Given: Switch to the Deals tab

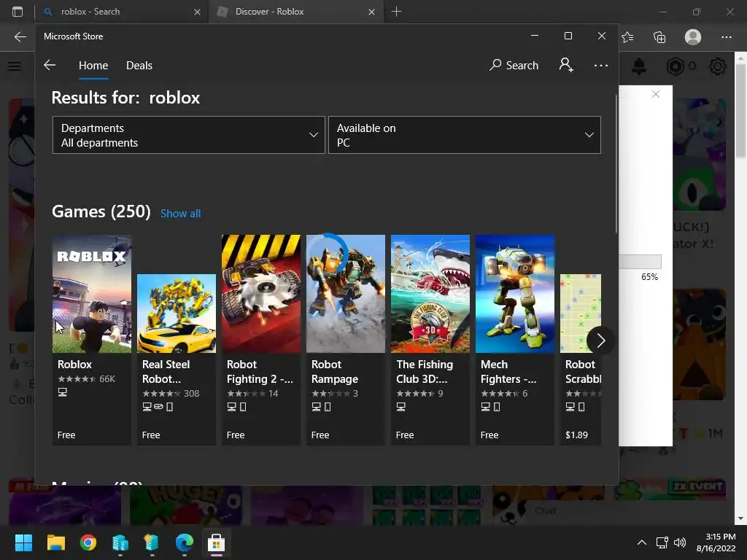Looking at the screenshot, I should pyautogui.click(x=139, y=65).
